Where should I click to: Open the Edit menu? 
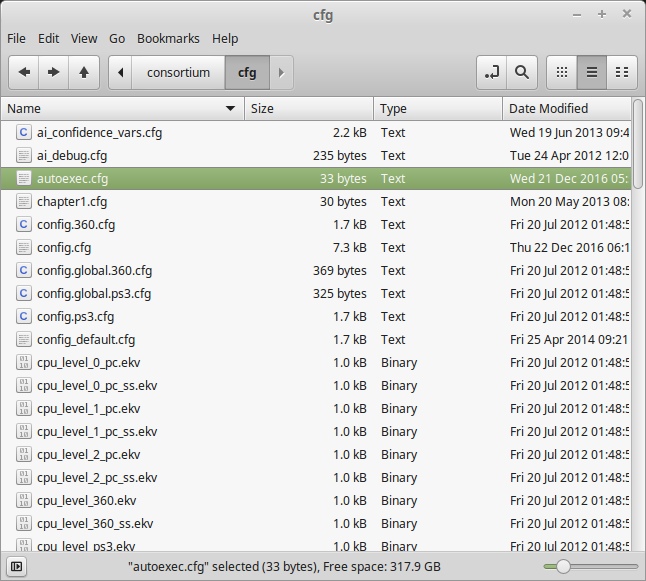(x=49, y=39)
